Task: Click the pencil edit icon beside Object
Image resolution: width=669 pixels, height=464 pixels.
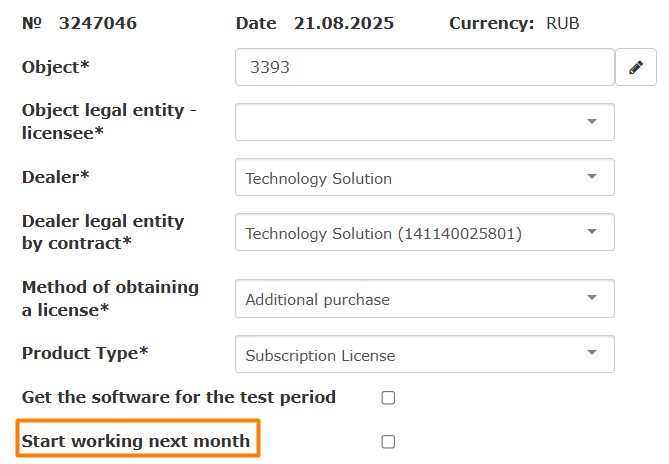Action: pos(635,68)
